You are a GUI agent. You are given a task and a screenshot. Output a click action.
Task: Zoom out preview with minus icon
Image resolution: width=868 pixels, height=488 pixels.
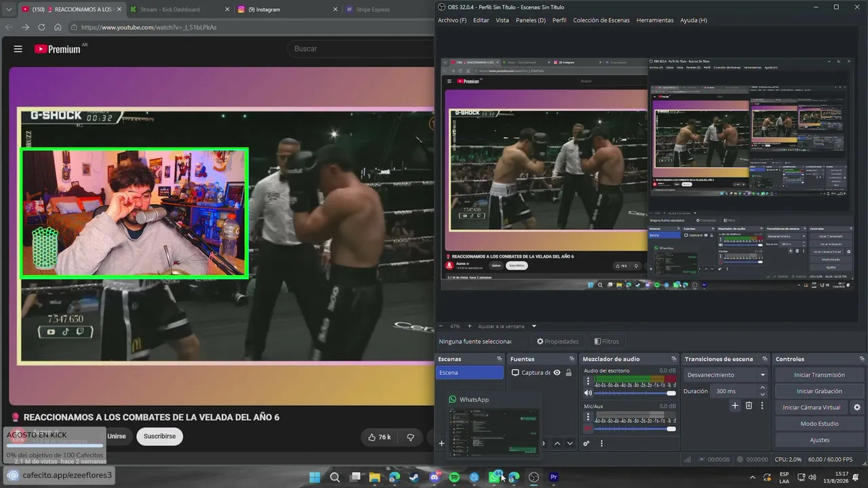(x=441, y=326)
